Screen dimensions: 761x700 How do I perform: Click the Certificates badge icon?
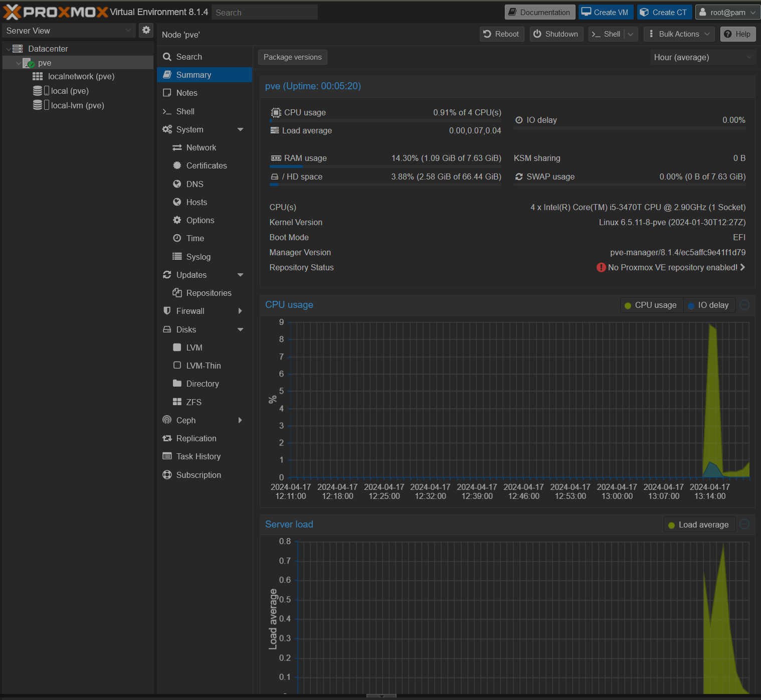coord(177,165)
